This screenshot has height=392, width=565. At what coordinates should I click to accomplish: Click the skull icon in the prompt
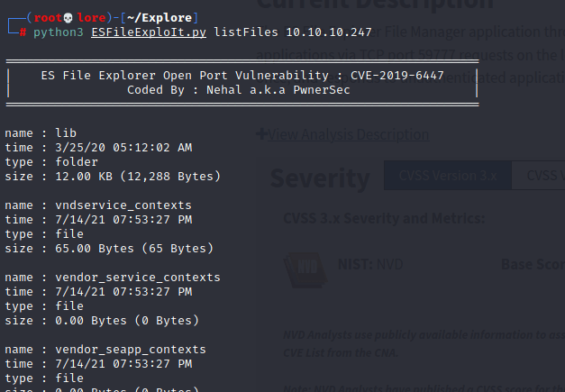68,18
